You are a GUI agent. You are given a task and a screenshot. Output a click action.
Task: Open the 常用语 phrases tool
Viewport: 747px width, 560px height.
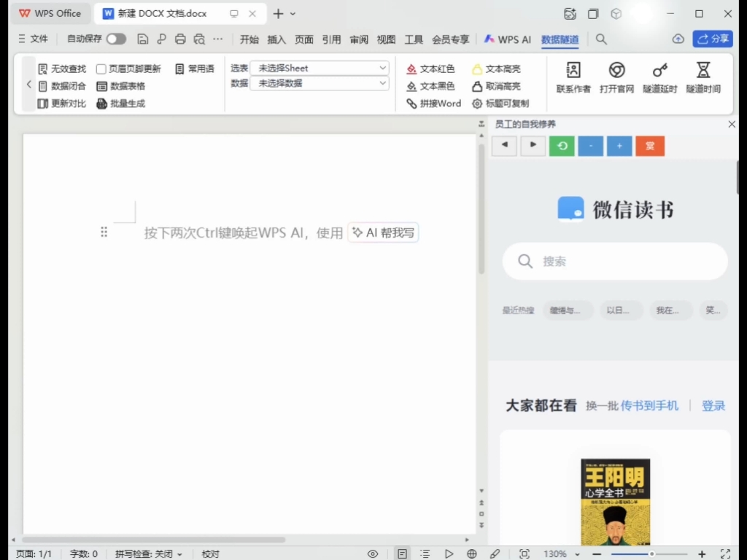pyautogui.click(x=194, y=69)
